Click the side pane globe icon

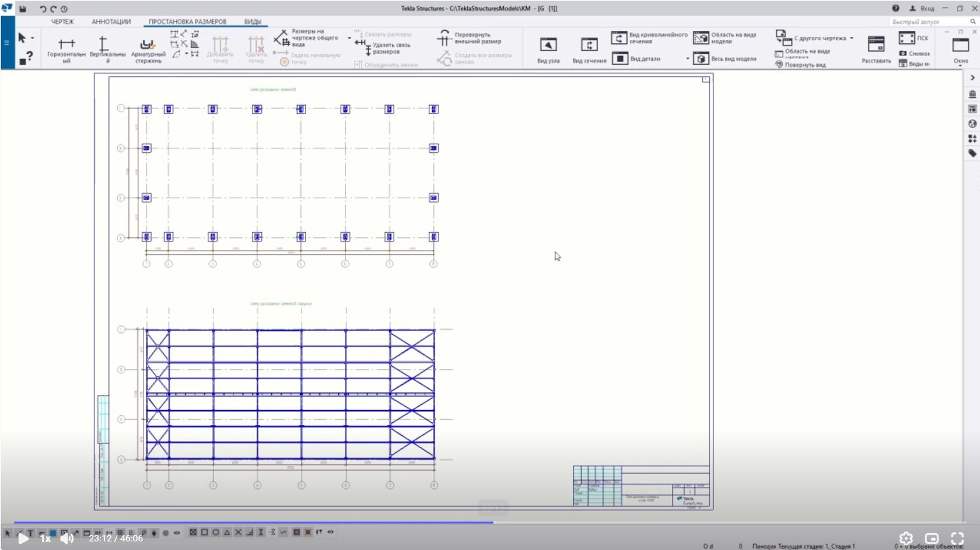972,124
